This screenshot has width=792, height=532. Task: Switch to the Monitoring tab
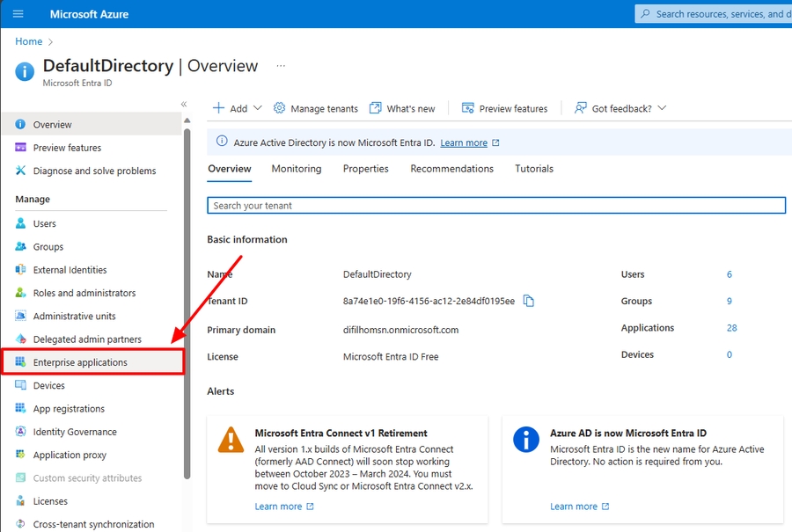point(297,169)
